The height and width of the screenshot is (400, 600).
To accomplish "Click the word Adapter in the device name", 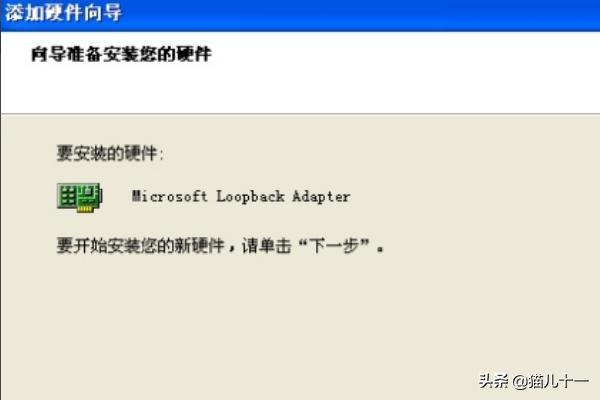I will coord(321,196).
